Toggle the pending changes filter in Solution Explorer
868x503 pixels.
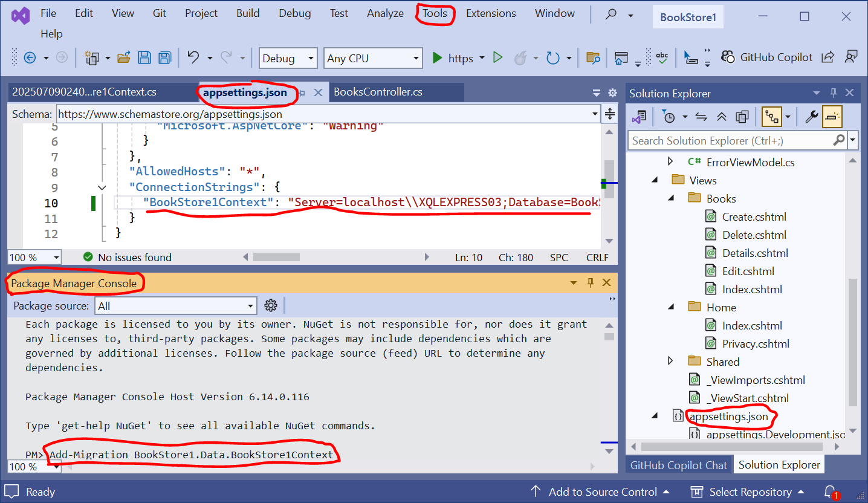(x=668, y=117)
